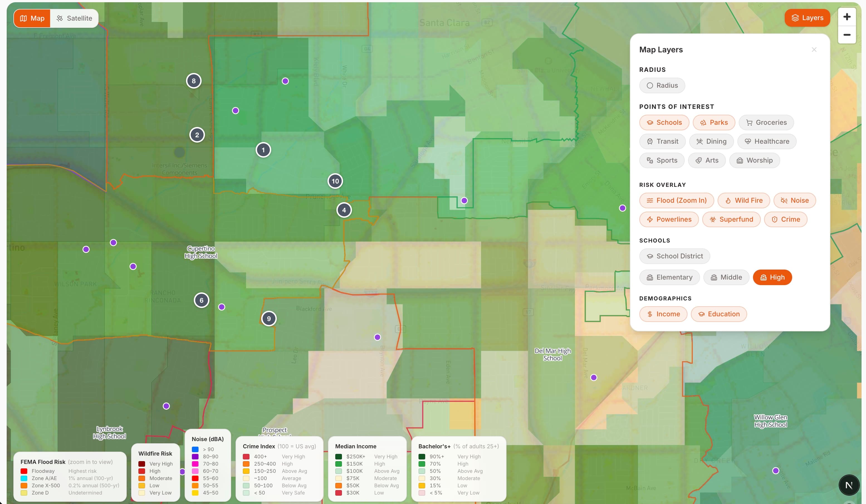Activate the Transit overlay
The height and width of the screenshot is (504, 866).
[x=662, y=141]
